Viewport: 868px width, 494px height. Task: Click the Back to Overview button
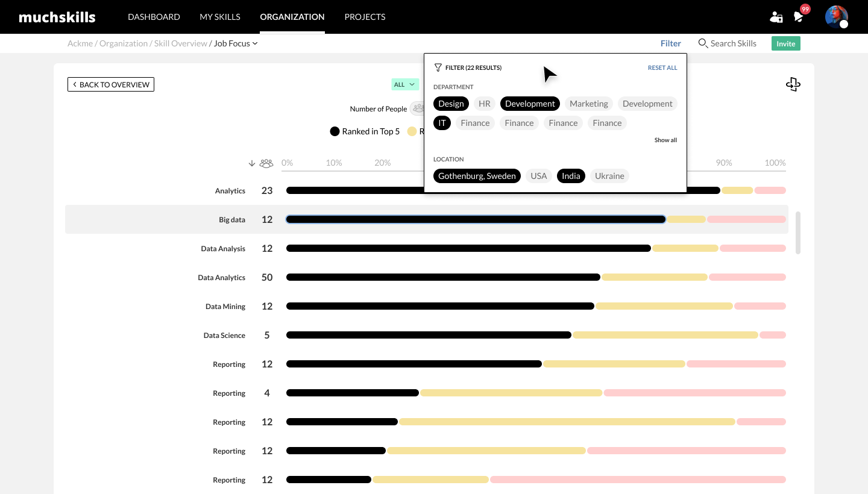(111, 84)
